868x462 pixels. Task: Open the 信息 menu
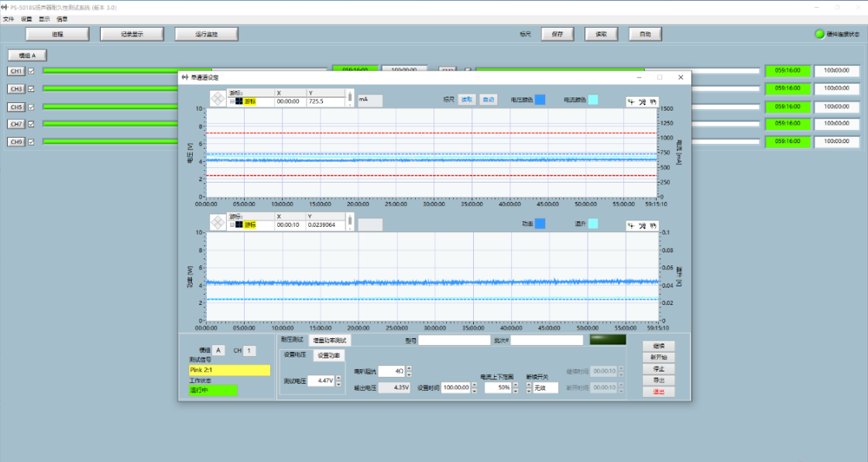point(62,19)
